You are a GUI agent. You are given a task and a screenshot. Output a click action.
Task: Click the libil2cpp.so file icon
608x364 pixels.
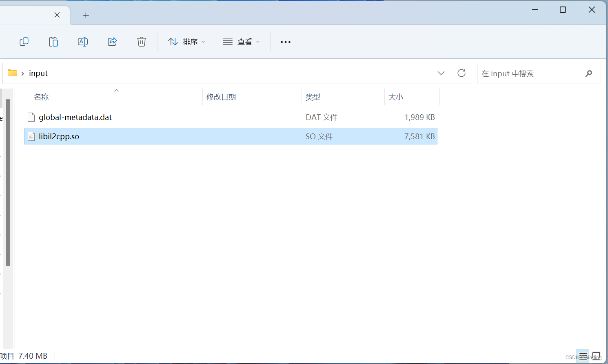31,136
